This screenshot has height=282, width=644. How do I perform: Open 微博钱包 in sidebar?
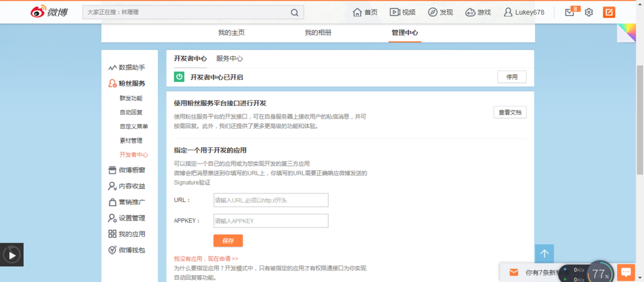127,250
